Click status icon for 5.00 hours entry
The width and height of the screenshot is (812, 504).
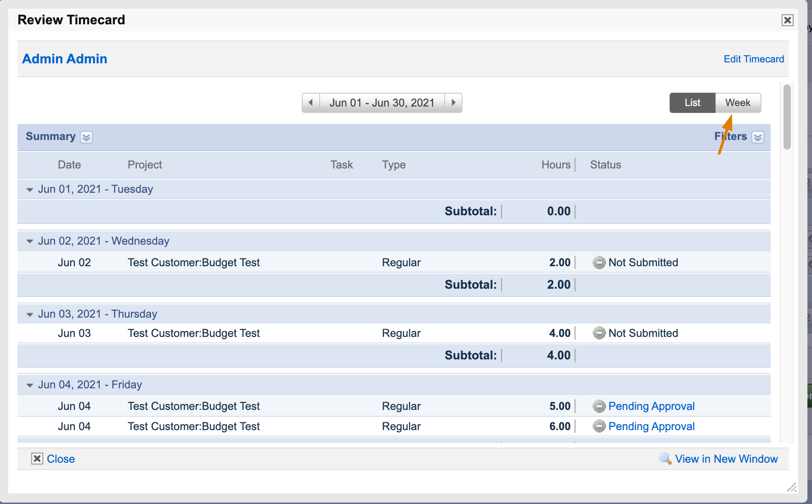(599, 406)
